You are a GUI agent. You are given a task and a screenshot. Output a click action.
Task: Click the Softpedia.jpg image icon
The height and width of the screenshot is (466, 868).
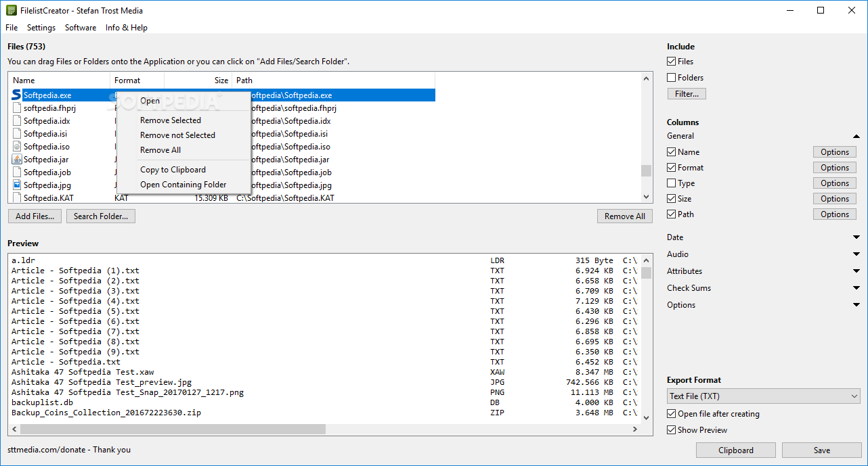click(17, 185)
